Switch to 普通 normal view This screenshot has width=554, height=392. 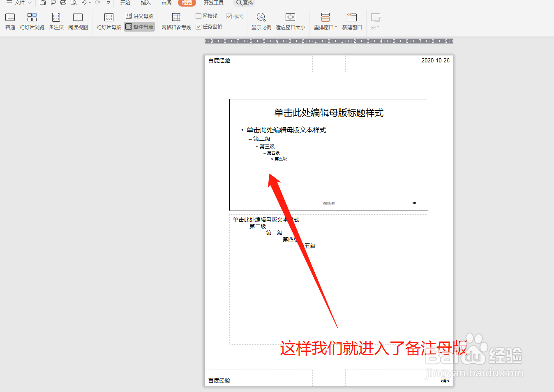pyautogui.click(x=10, y=21)
